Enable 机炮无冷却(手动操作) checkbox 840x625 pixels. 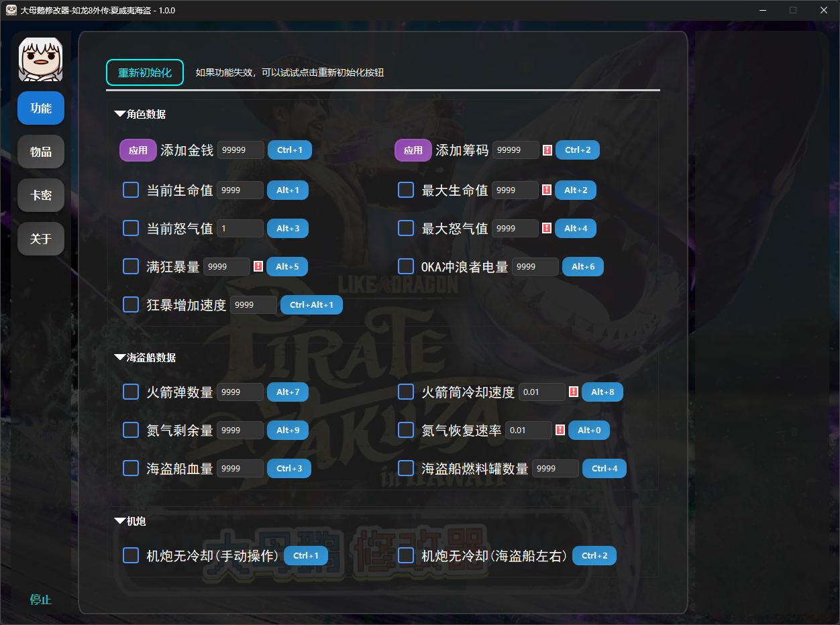pyautogui.click(x=131, y=555)
